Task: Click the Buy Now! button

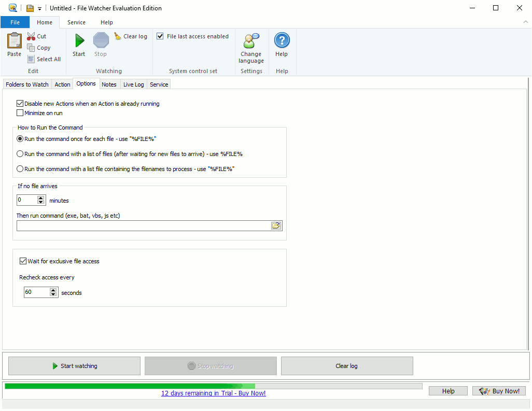Action: click(498, 391)
